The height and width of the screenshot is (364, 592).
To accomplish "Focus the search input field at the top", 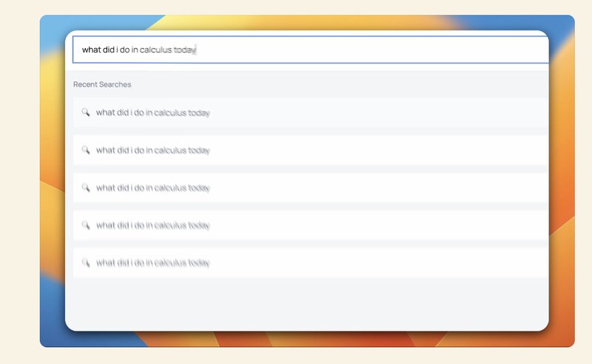I will (x=370, y=50).
